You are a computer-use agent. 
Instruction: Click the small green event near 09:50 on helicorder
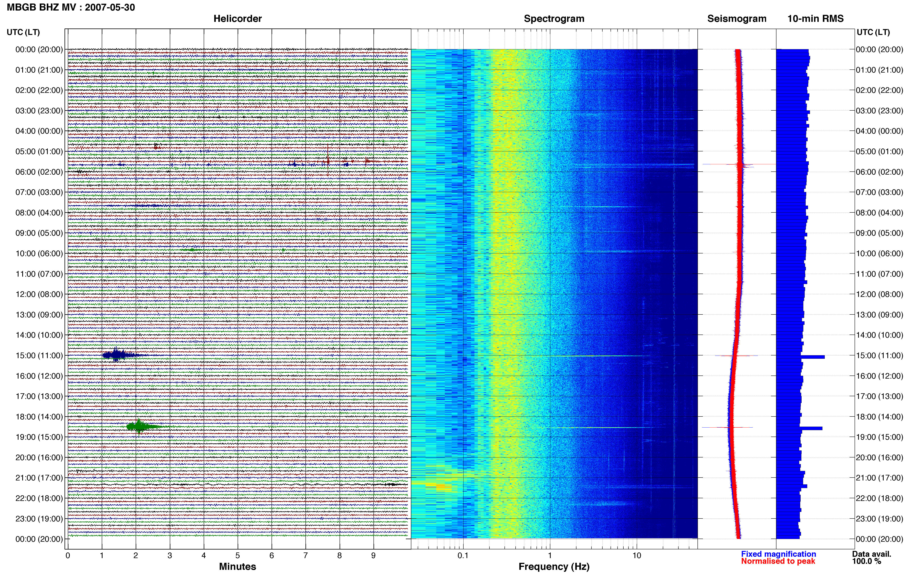pos(192,250)
